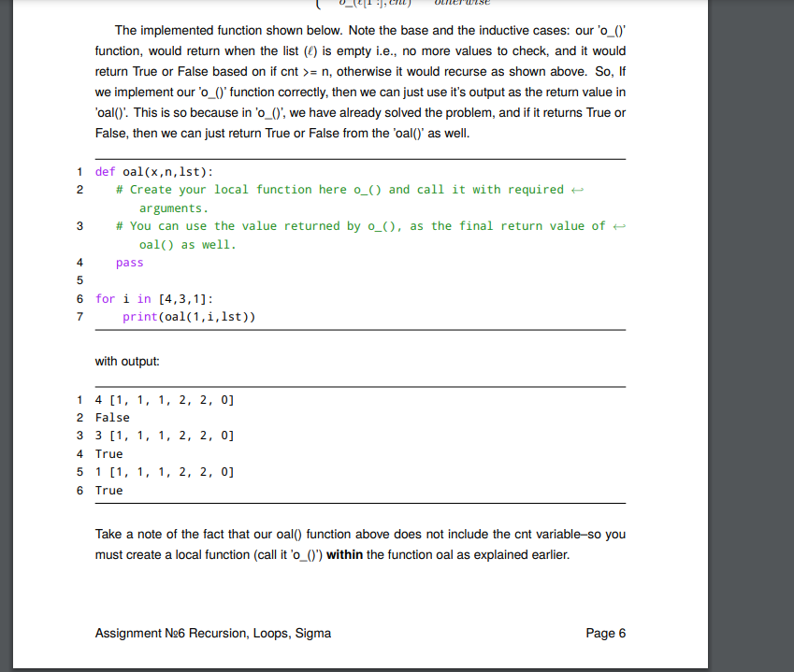794x672 pixels.
Task: Click the 'print(oal(1,i,lst))' line
Action: click(189, 317)
